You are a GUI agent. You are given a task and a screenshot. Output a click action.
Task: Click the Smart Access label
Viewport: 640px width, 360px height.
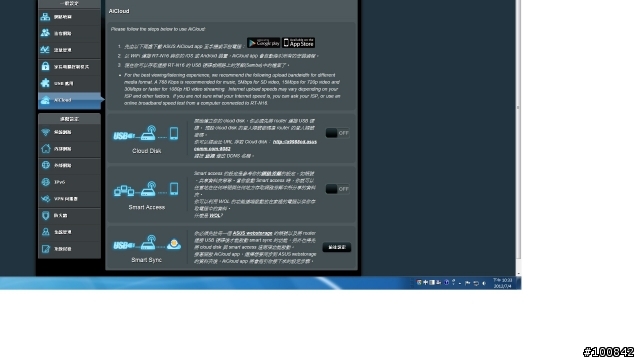pyautogui.click(x=147, y=207)
